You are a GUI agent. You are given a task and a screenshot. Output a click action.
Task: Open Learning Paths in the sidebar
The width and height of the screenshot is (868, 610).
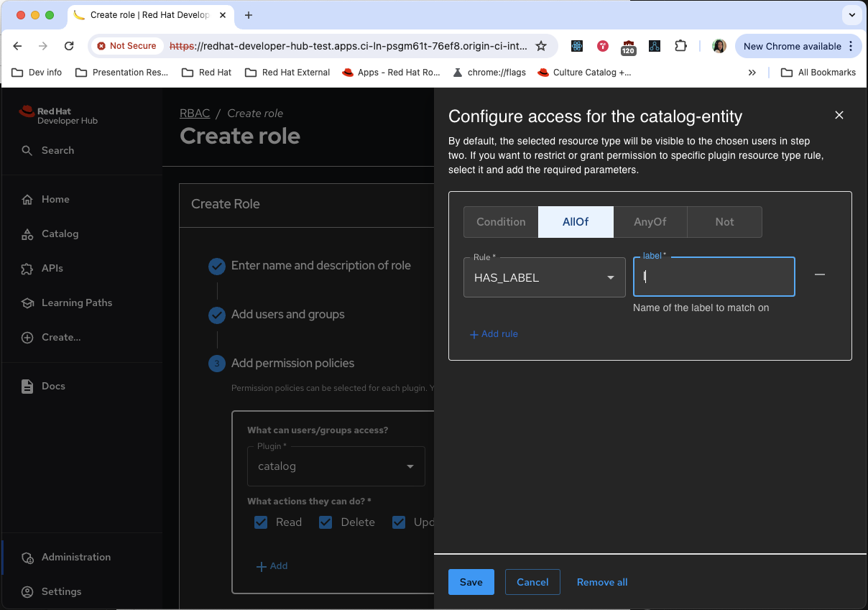[76, 302]
